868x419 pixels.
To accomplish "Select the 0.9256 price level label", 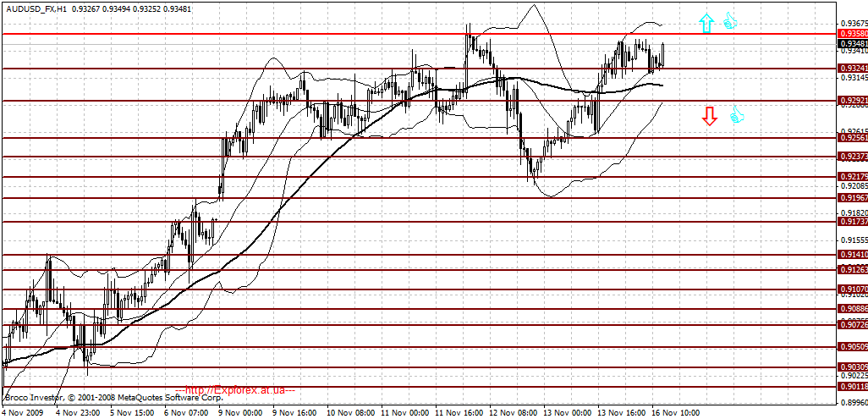I will point(853,137).
